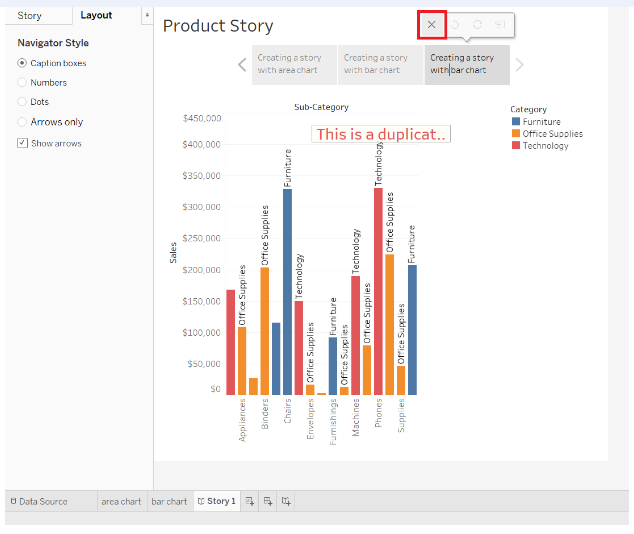
Task: Click the update story point icon
Action: tap(477, 24)
